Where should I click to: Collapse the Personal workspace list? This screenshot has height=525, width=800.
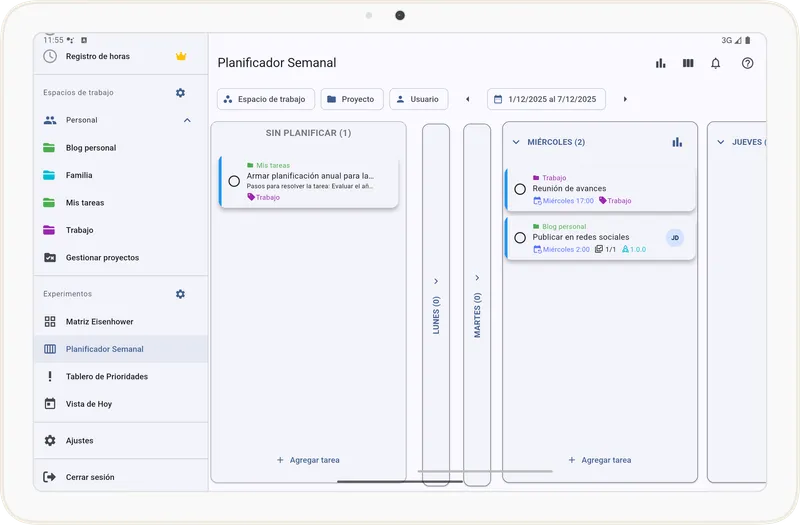(187, 120)
